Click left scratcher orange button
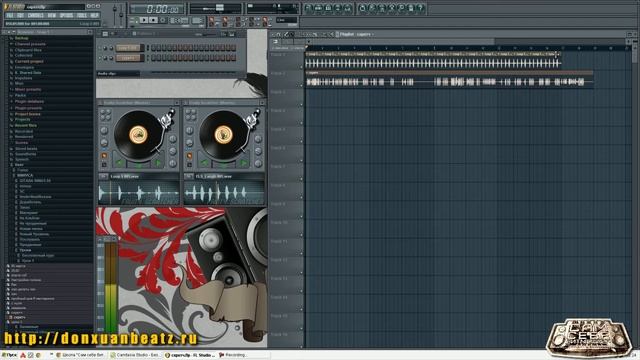This screenshot has height=360, width=640. (104, 156)
